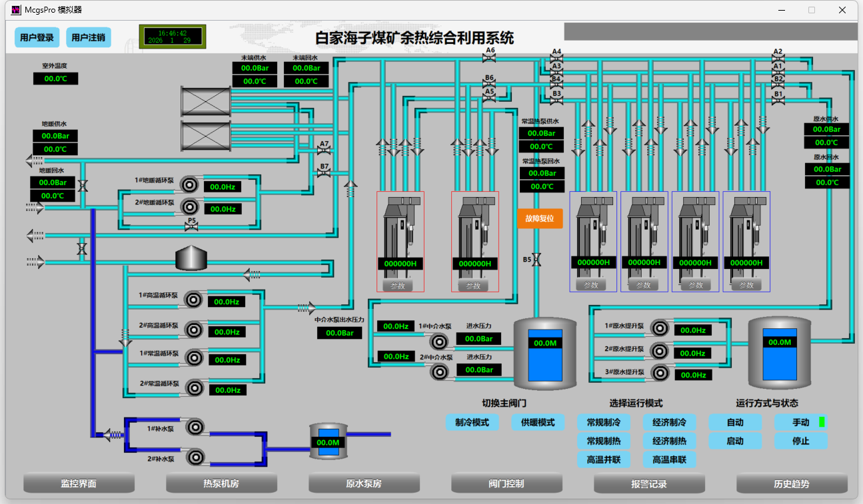Click the B5 valve icon
863x504 pixels.
click(536, 260)
